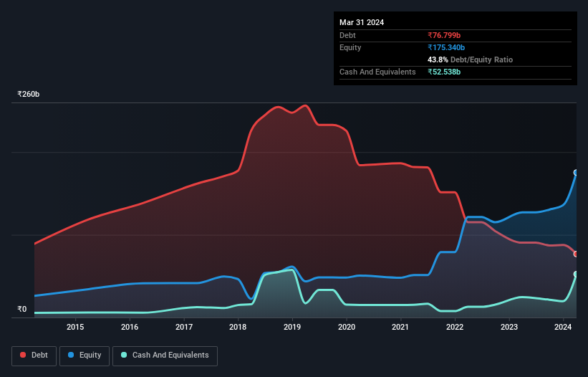
Task: Click the ₹260b y-axis label
Action: click(x=29, y=94)
